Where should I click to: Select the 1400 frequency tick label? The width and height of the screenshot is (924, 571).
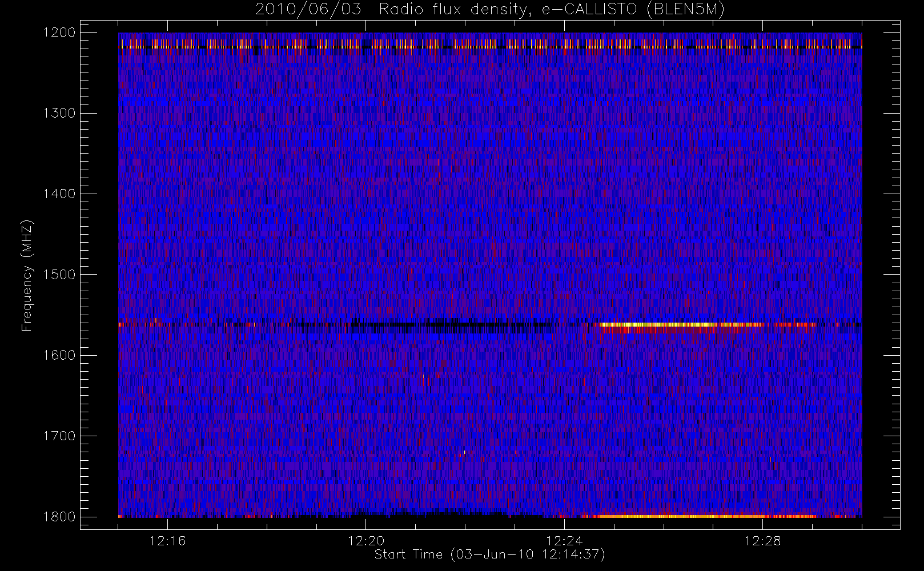59,194
